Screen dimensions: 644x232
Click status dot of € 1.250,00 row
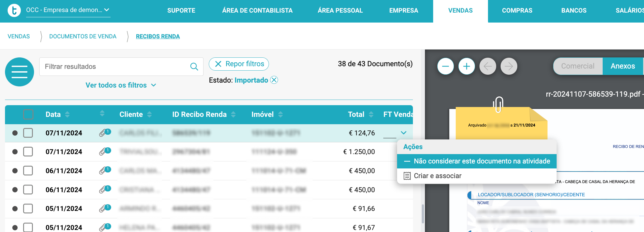(x=15, y=152)
